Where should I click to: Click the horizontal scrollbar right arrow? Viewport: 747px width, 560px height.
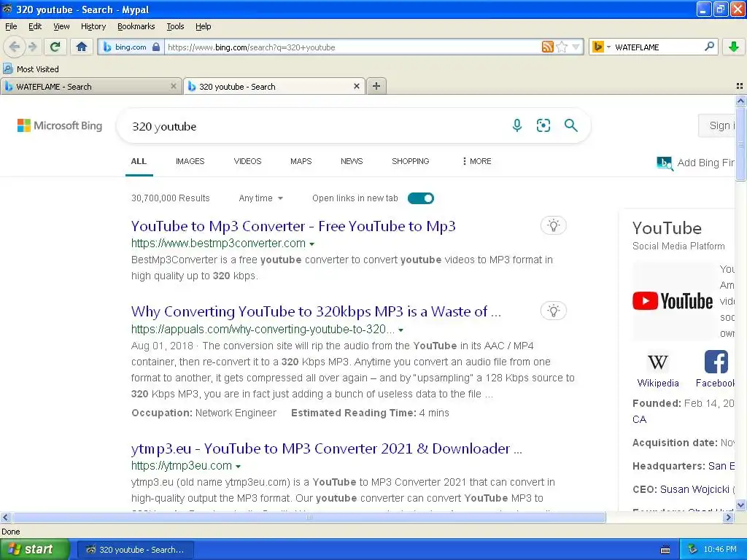point(729,517)
